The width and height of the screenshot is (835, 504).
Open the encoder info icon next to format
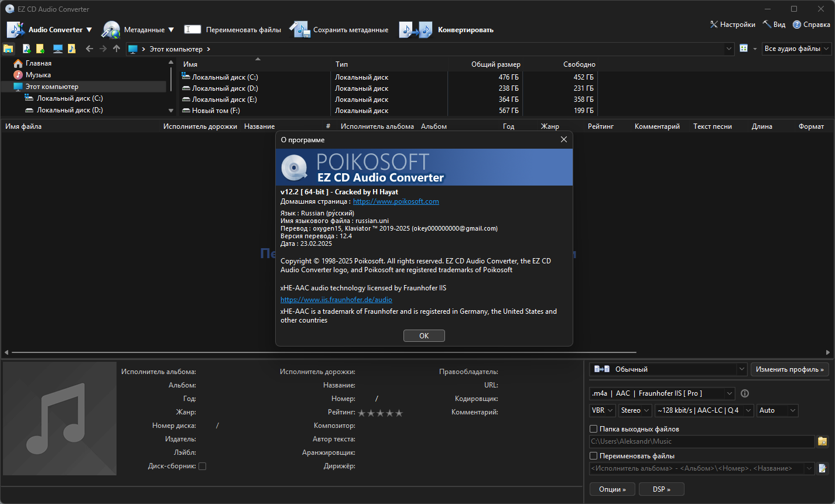click(745, 393)
